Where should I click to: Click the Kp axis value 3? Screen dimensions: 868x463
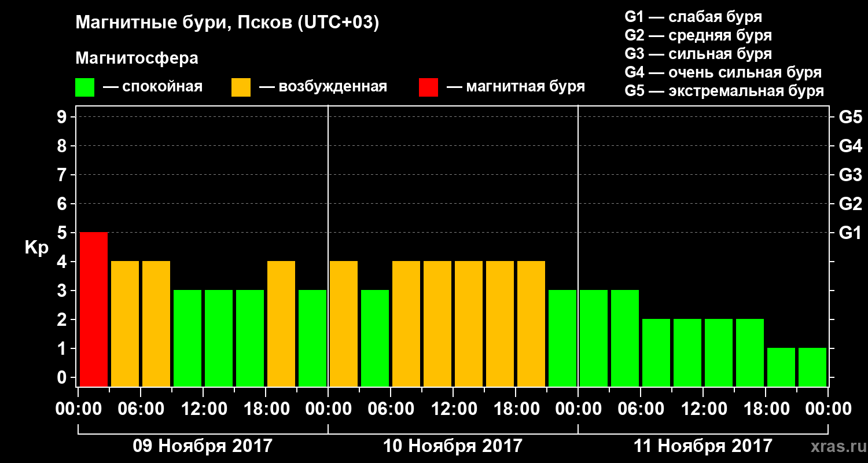(63, 291)
